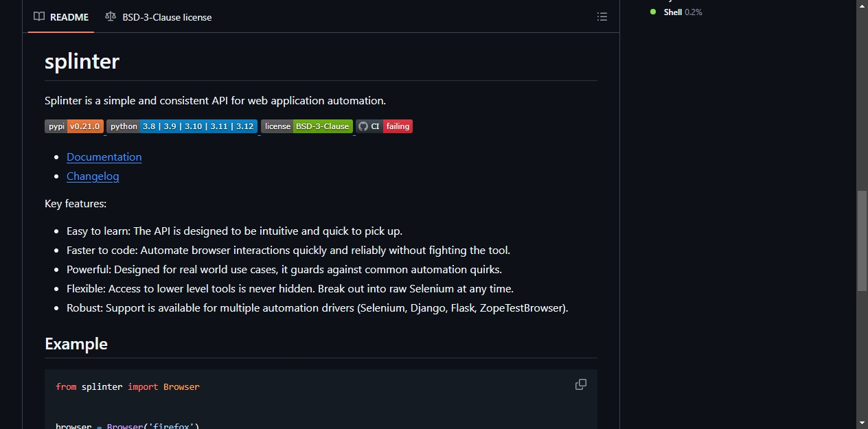Open the Changelog link

pos(93,176)
